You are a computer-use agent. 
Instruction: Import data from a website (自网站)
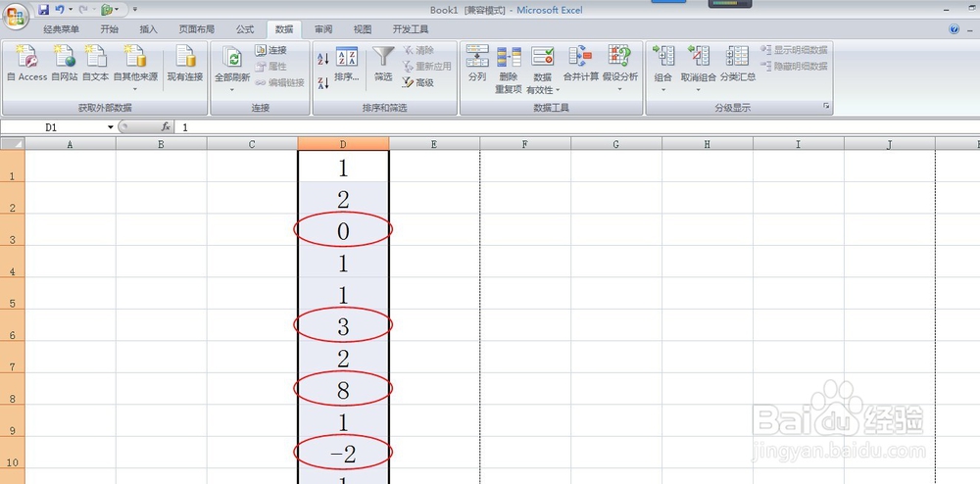(65, 65)
